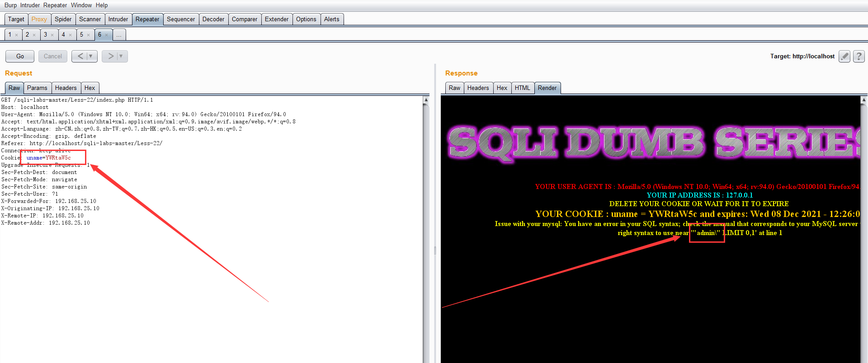Select Repeater sub-tab 6

point(100,35)
